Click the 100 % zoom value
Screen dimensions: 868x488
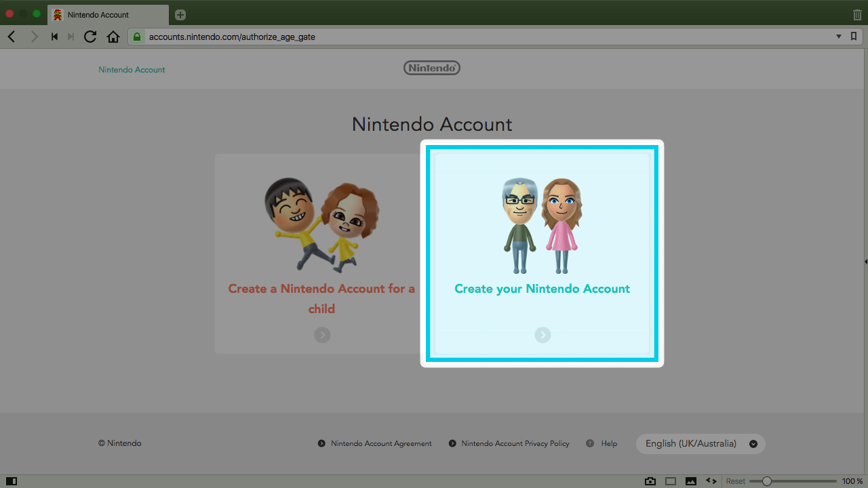852,481
